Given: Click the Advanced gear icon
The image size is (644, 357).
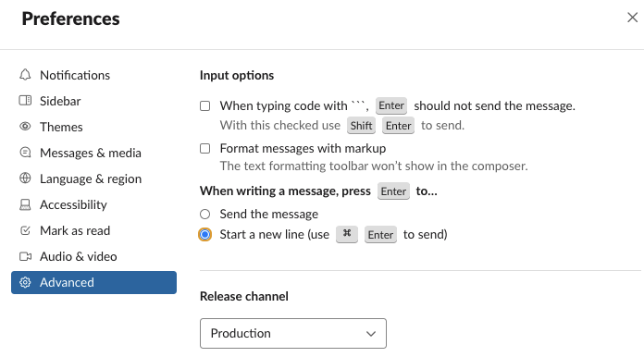Looking at the screenshot, I should pyautogui.click(x=25, y=282).
